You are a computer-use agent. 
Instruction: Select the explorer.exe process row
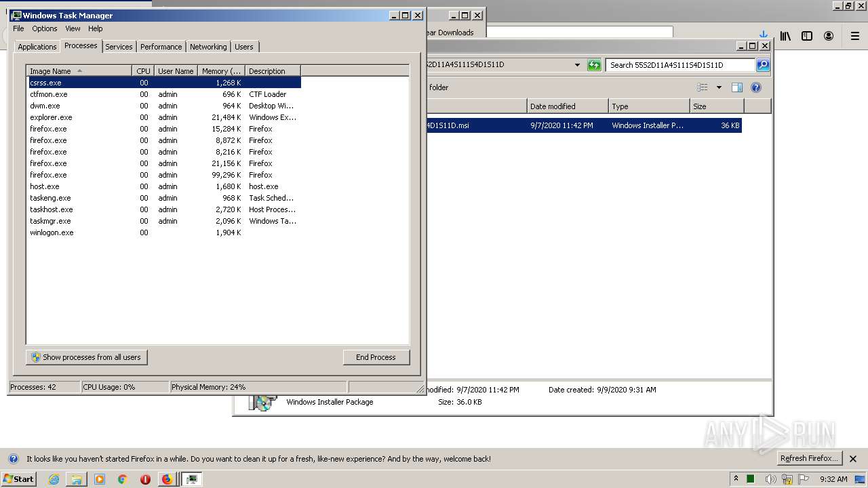coord(163,117)
